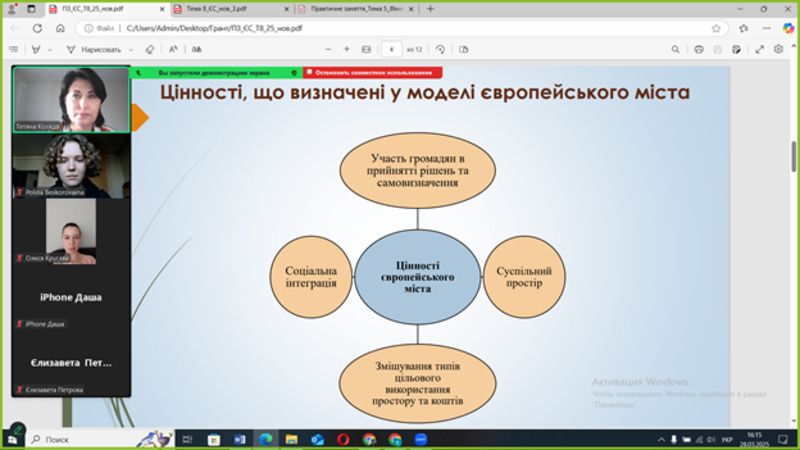The image size is (800, 450).
Task: Zoom in with the plus icon
Action: point(346,49)
